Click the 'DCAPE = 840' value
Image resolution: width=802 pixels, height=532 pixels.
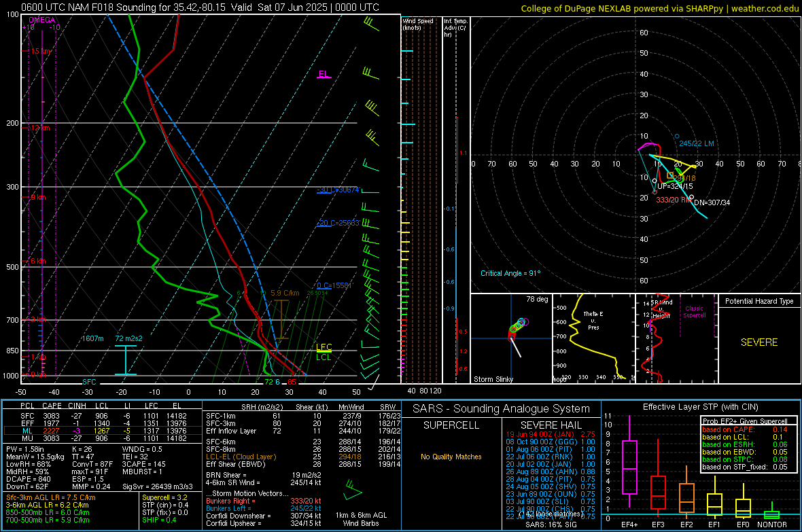click(x=28, y=479)
